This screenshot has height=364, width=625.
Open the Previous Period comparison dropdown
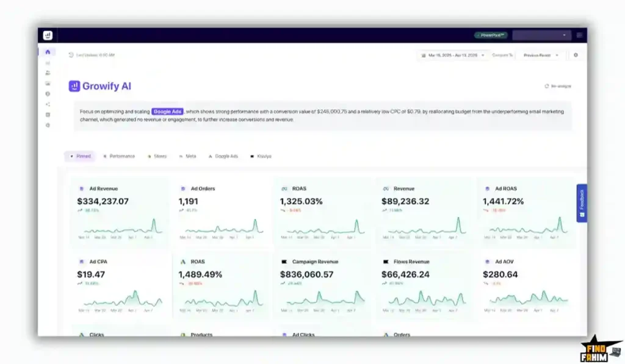click(x=541, y=55)
